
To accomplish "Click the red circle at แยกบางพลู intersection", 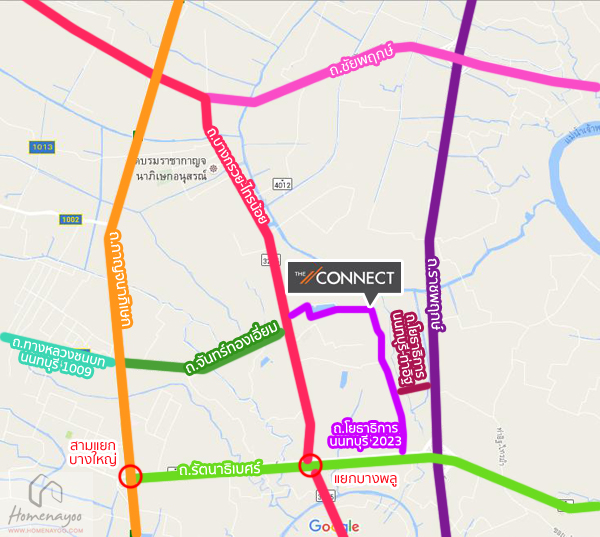I will click(x=310, y=465).
